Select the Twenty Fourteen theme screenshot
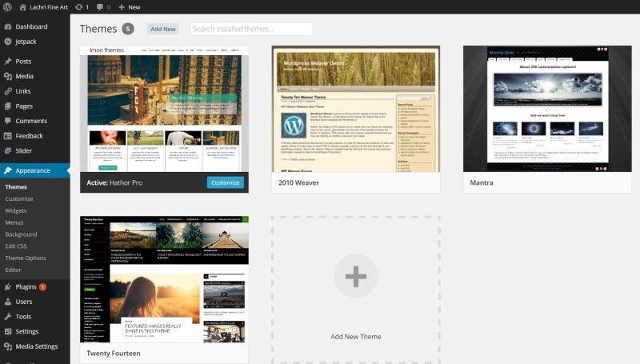Viewport: 640px width, 364px height. point(164,279)
